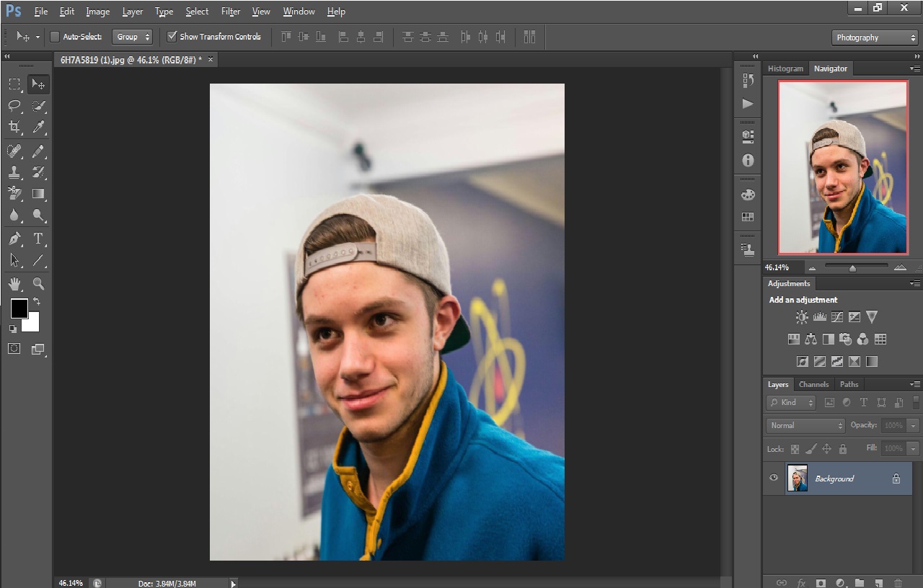The image size is (923, 588).
Task: Select the Lasso tool
Action: (14, 106)
